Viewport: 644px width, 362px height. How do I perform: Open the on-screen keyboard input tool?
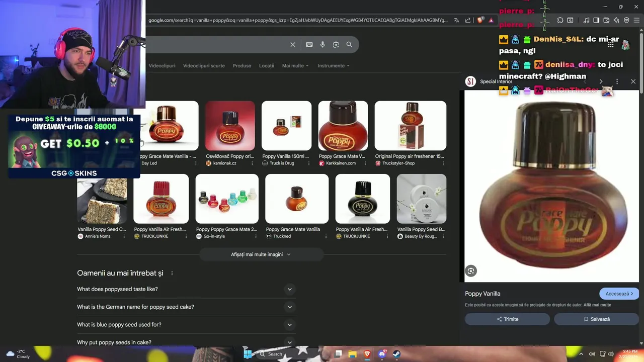309,45
